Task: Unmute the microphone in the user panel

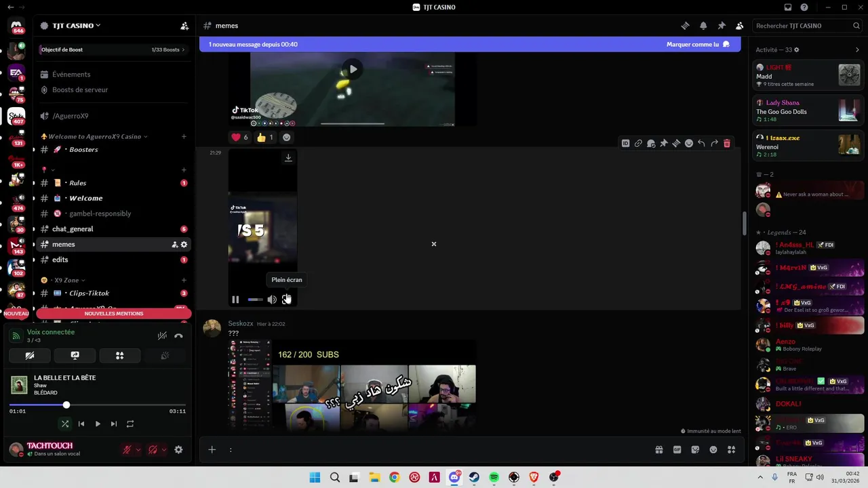Action: point(127,449)
